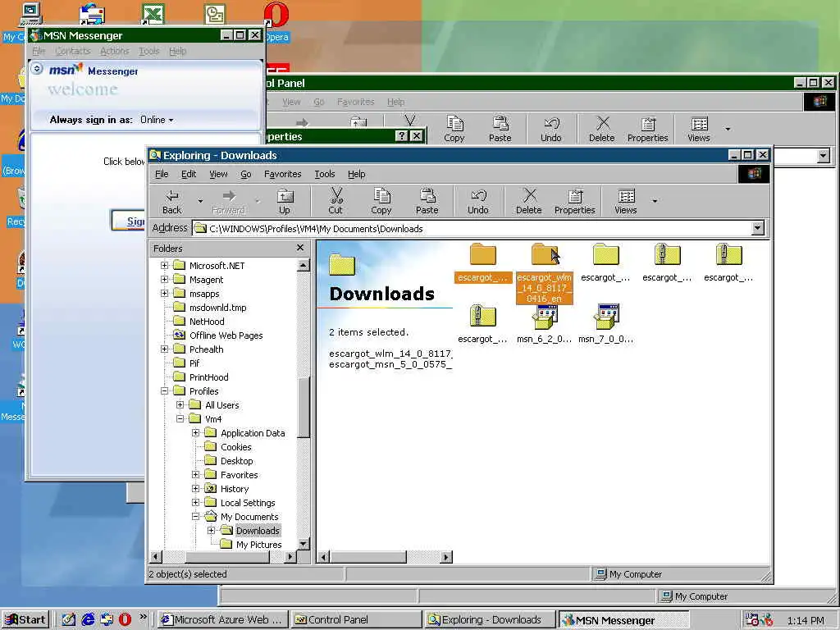Click the file pane horizontal scrollbar left arrow

click(x=323, y=557)
